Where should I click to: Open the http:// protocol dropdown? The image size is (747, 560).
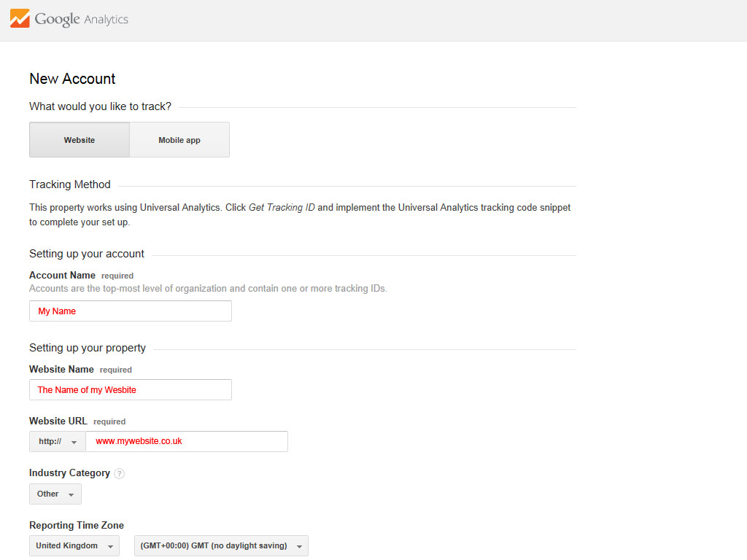58,441
